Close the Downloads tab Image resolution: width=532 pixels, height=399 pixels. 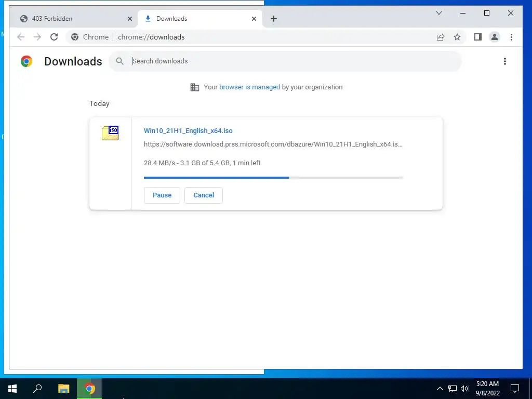pos(254,19)
